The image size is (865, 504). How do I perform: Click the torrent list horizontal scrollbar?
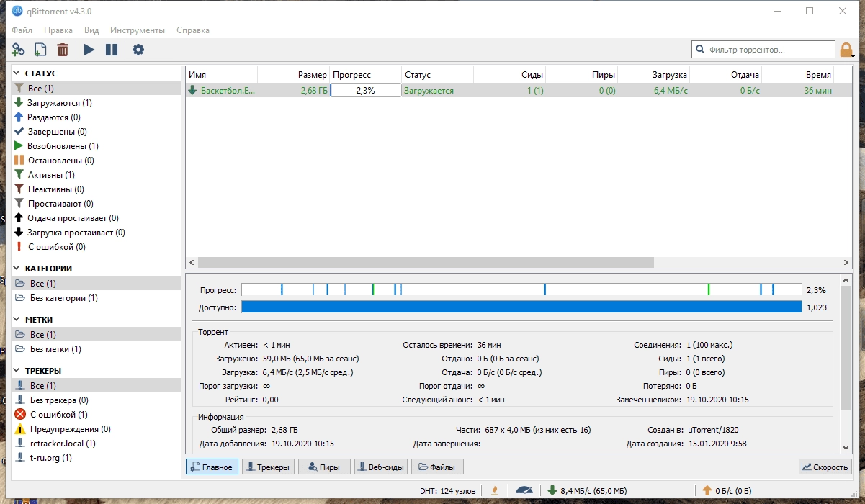(x=426, y=263)
